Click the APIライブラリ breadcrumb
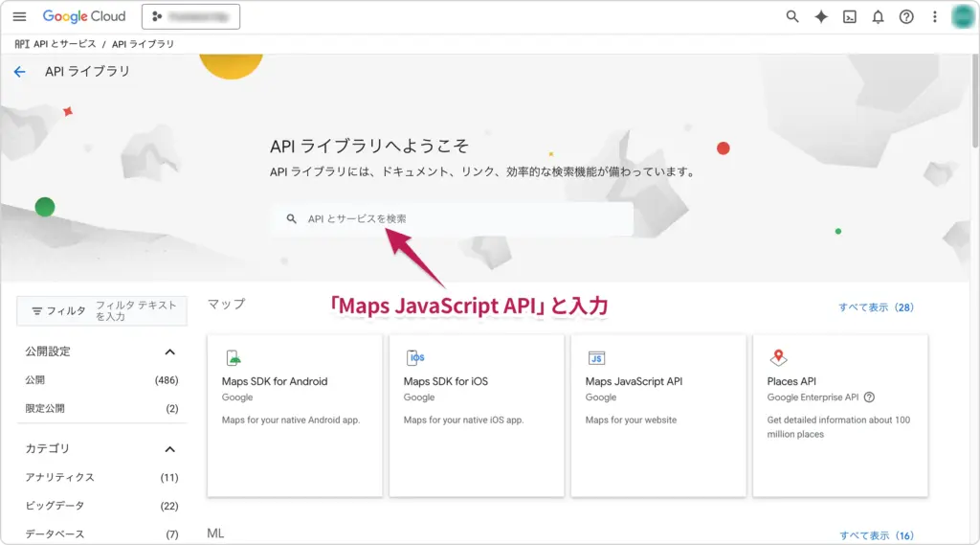The image size is (980, 545). click(x=143, y=44)
